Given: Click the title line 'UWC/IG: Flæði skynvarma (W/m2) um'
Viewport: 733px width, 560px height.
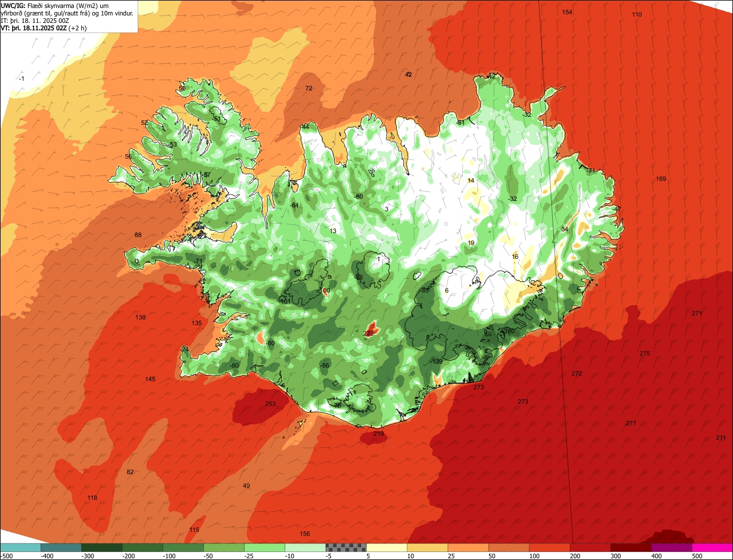Looking at the screenshot, I should pos(54,6).
